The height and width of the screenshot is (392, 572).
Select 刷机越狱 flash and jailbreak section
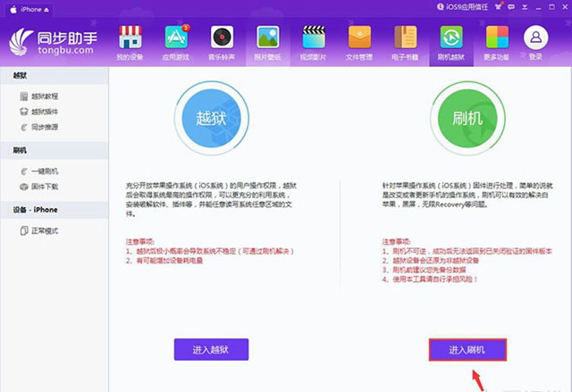(451, 43)
